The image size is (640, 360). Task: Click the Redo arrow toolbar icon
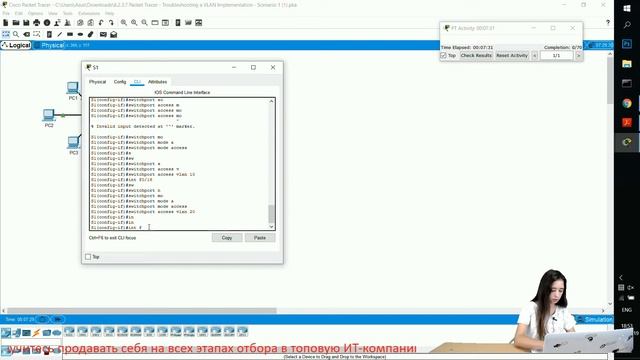point(111,23)
